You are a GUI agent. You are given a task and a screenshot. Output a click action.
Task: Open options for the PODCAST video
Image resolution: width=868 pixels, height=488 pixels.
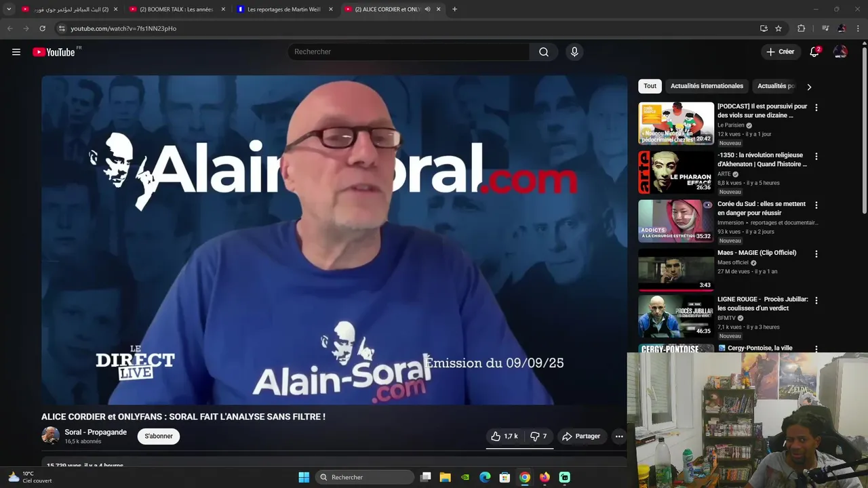[x=816, y=108]
